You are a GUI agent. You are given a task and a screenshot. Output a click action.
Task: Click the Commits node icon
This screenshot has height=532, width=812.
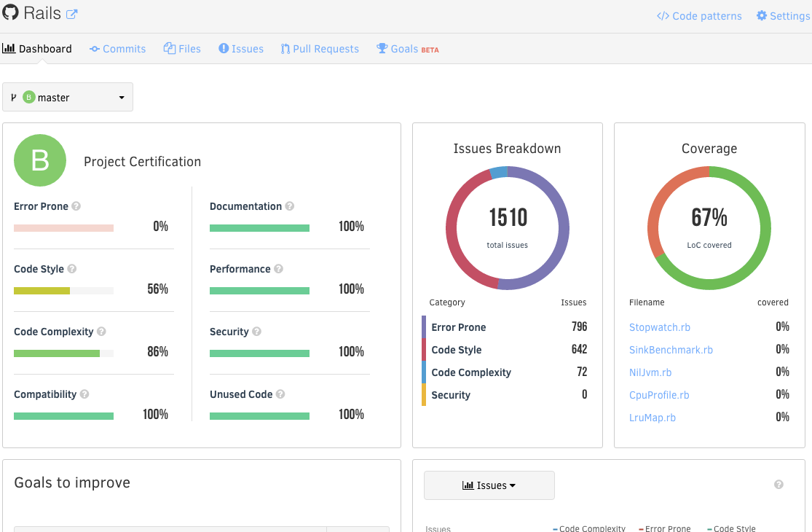pyautogui.click(x=94, y=50)
